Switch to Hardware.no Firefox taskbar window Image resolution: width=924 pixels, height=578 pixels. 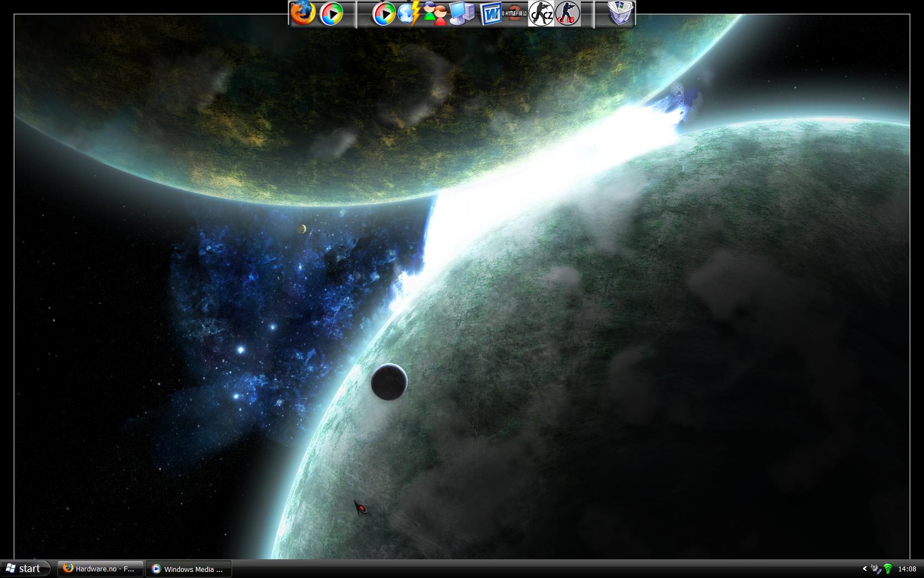[101, 569]
